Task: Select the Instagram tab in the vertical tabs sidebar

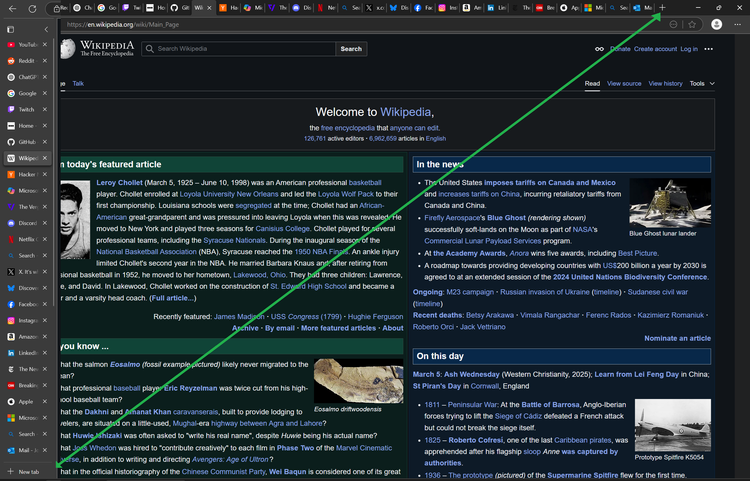Action: point(24,320)
